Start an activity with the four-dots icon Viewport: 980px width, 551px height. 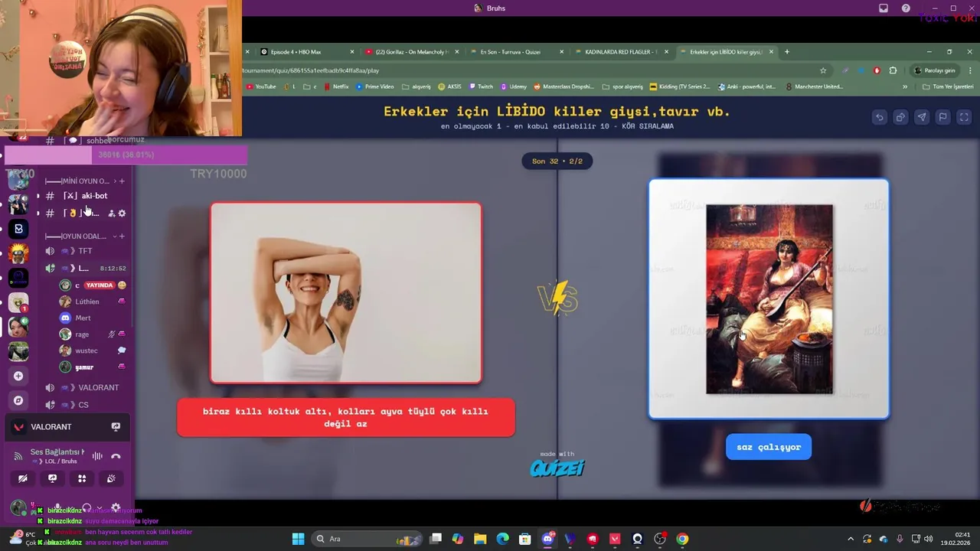(82, 478)
